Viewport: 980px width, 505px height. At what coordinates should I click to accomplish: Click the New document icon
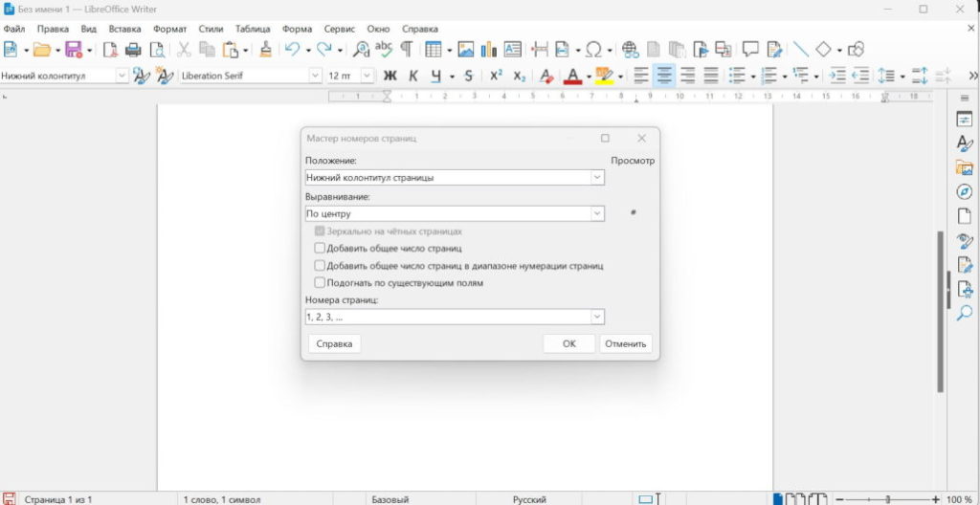pyautogui.click(x=11, y=50)
